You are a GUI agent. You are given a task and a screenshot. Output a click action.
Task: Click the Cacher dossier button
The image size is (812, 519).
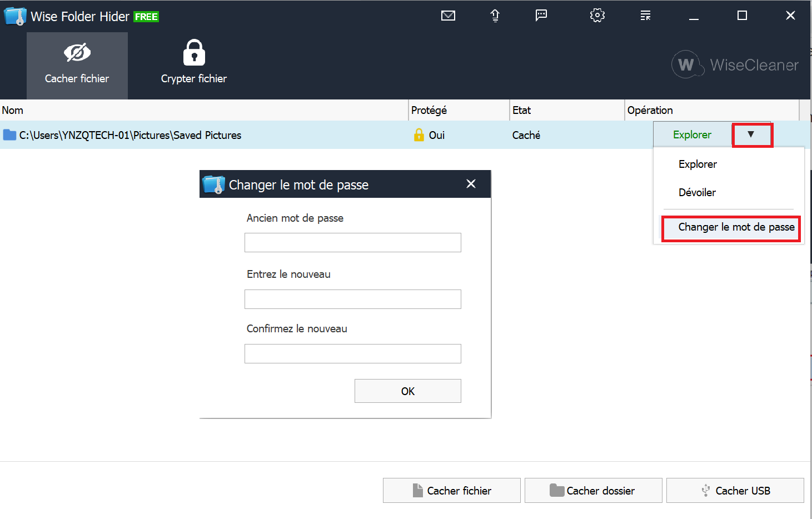click(594, 491)
